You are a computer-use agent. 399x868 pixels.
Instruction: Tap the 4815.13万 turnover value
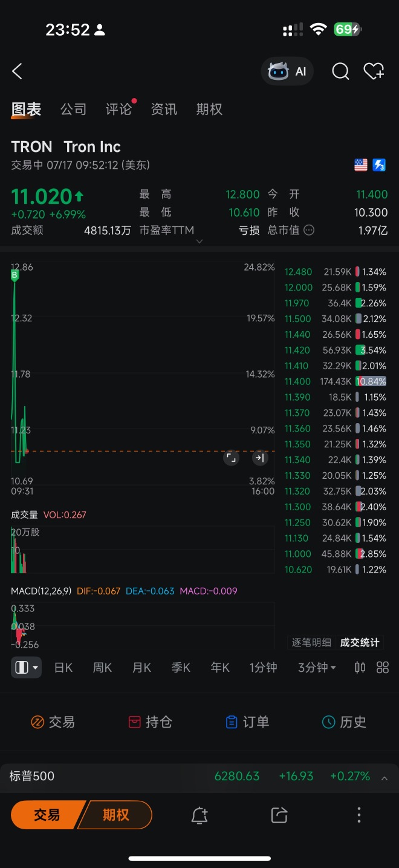[108, 231]
